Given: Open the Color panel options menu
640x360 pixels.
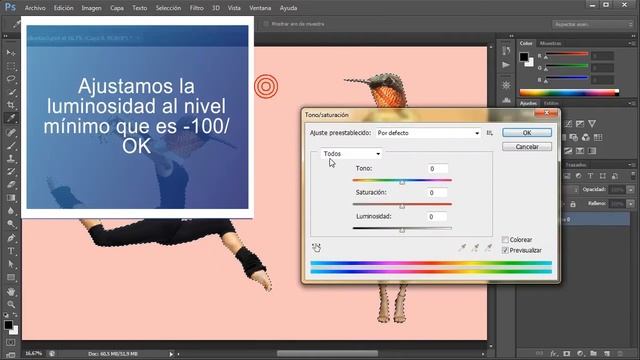Looking at the screenshot, I should [631, 43].
